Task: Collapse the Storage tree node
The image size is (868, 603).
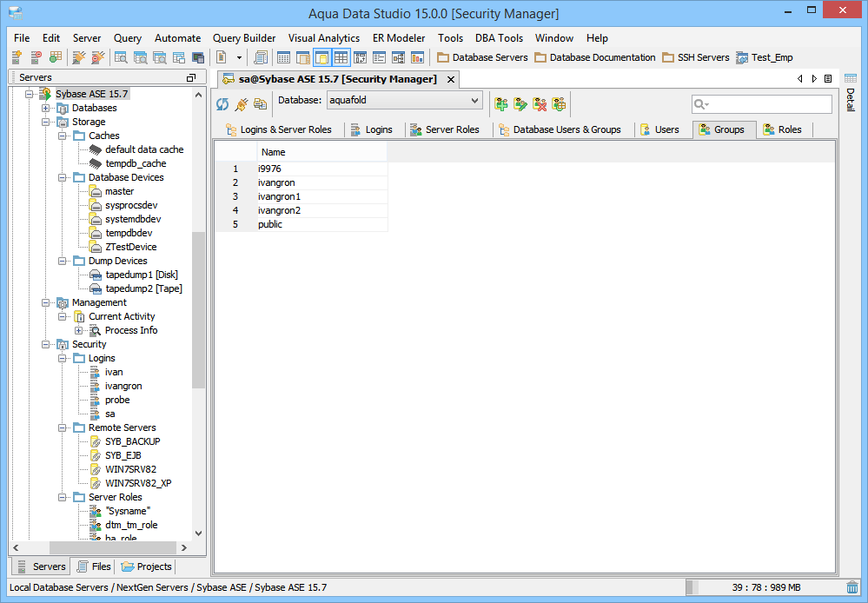Action: coord(46,122)
